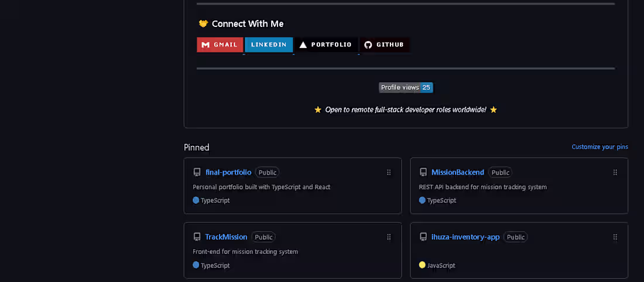The width and height of the screenshot is (644, 282).
Task: Click the drag handle on ihuza-inventory-app card
Action: click(615, 237)
